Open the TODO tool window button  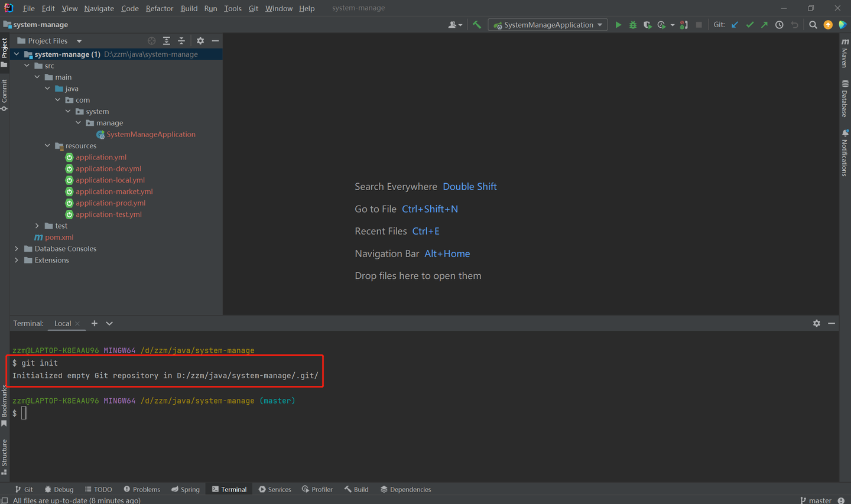(98, 489)
